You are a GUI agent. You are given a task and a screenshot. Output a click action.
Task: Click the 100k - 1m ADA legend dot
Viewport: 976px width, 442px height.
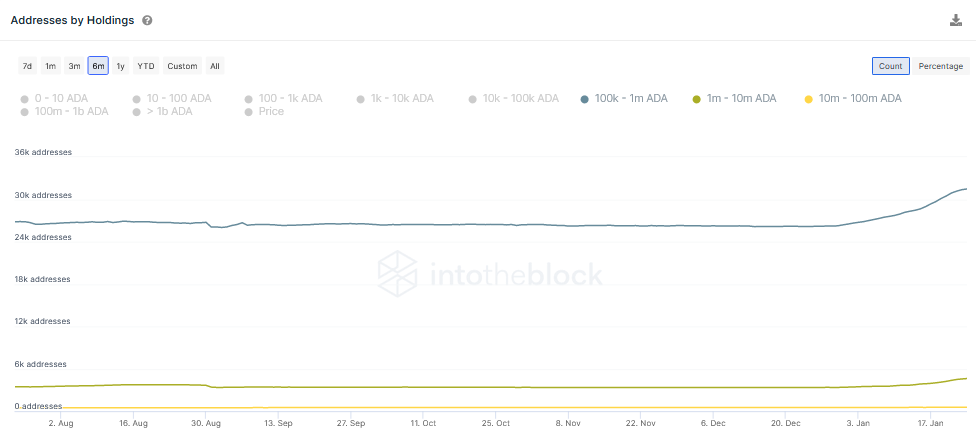pyautogui.click(x=585, y=99)
